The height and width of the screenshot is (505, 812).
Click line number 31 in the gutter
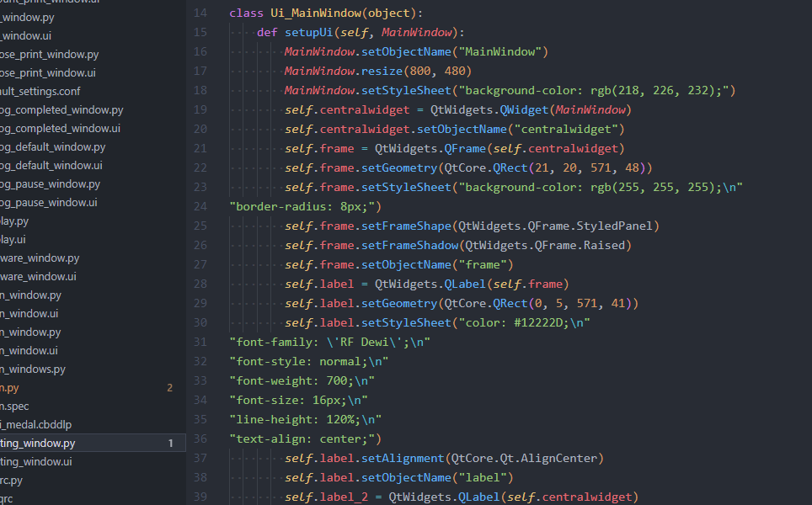click(x=200, y=342)
